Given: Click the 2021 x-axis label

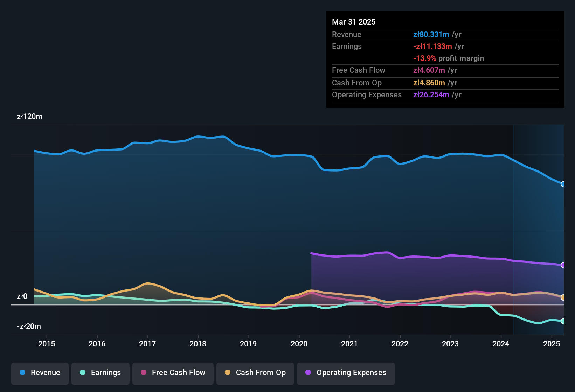Looking at the screenshot, I should tap(349, 344).
